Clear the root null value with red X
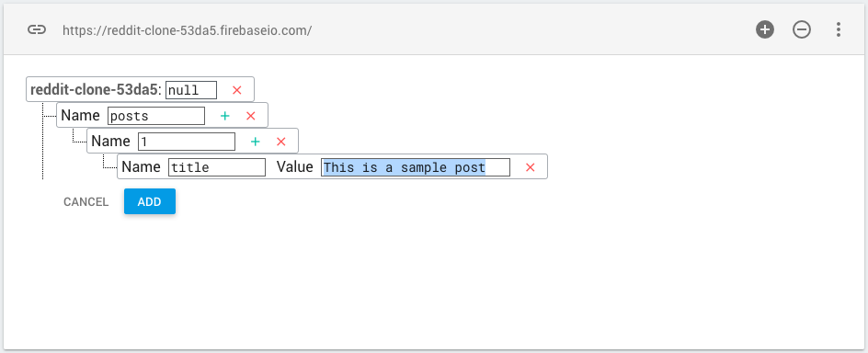This screenshot has width=868, height=353. 237,90
